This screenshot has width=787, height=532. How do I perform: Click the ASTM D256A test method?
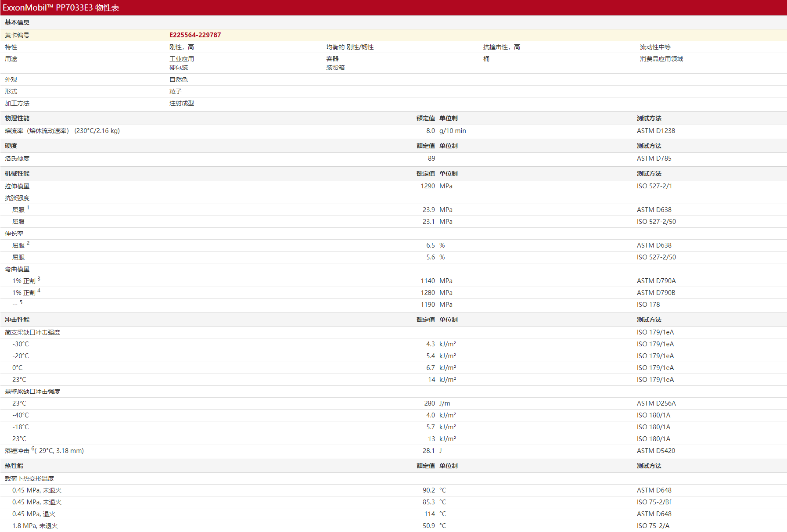click(x=656, y=403)
